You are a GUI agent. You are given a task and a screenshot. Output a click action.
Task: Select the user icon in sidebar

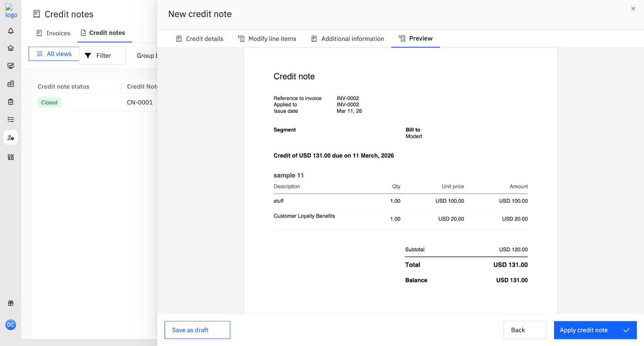point(11,138)
